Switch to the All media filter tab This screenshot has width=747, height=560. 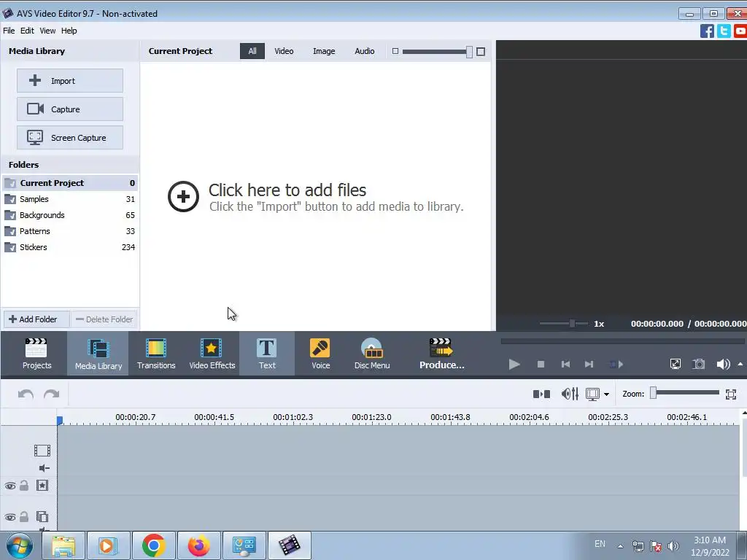[252, 51]
